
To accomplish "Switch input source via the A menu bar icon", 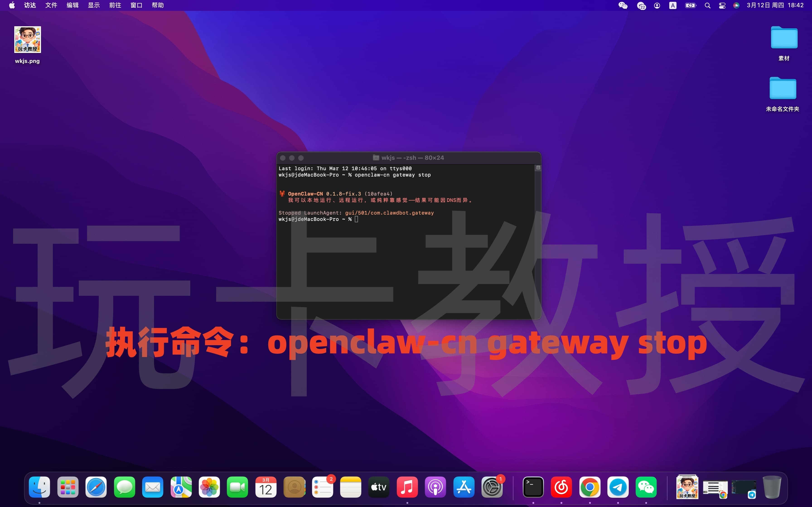I will [672, 5].
